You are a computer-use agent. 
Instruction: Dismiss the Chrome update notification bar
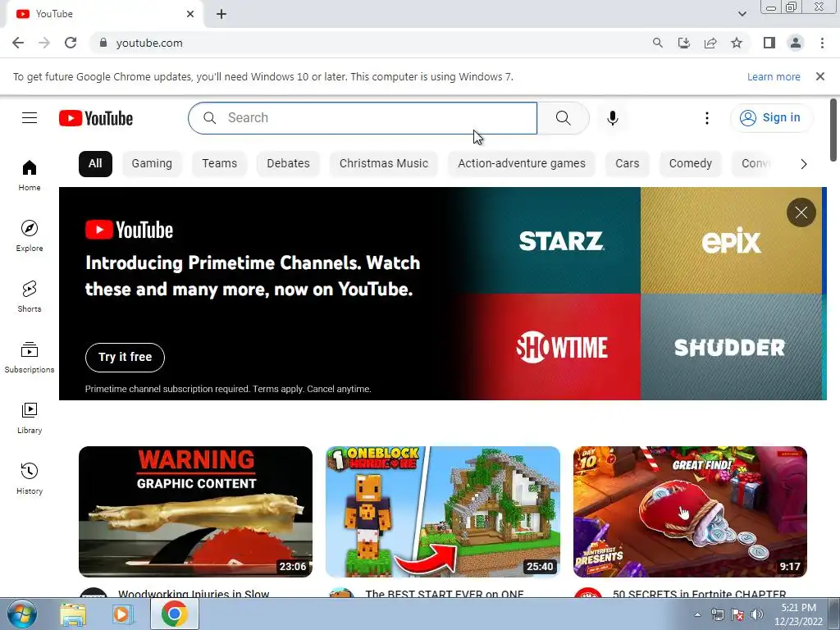[x=819, y=76]
